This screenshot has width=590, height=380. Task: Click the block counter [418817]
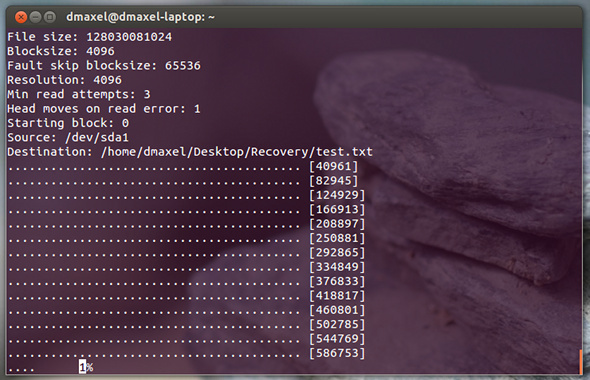tap(337, 296)
